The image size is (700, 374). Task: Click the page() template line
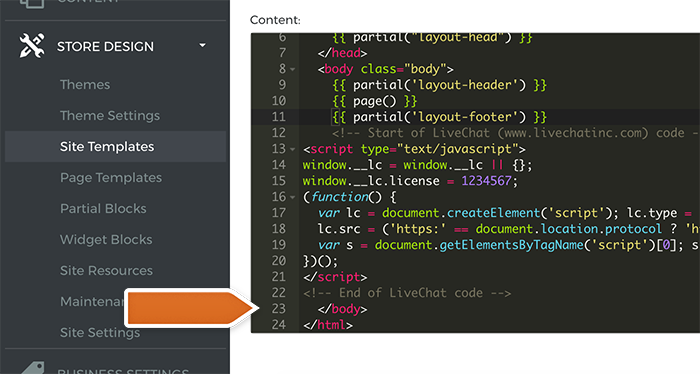375,101
